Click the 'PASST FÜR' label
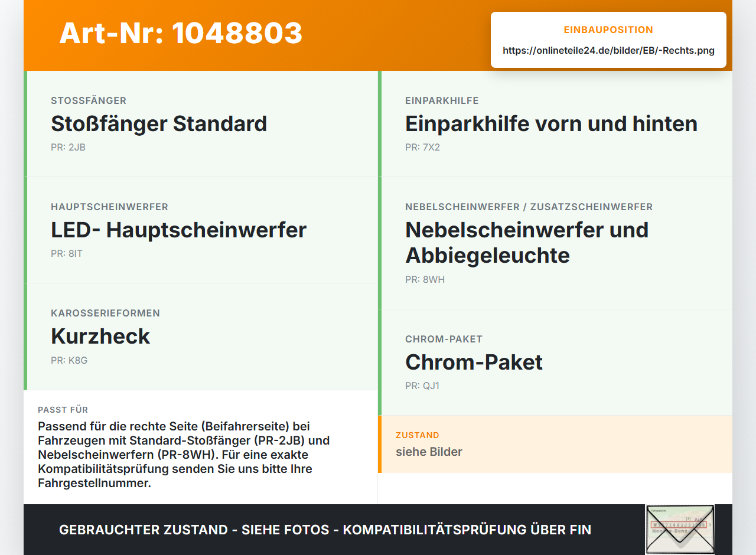This screenshot has height=555, width=756. (x=63, y=410)
